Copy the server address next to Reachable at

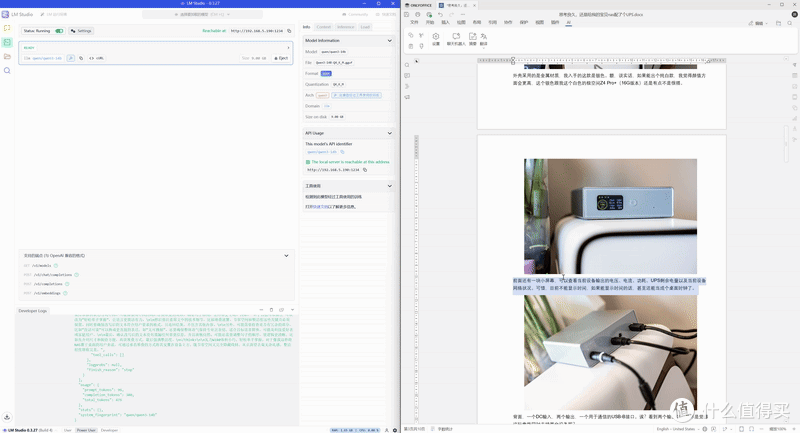[x=289, y=31]
